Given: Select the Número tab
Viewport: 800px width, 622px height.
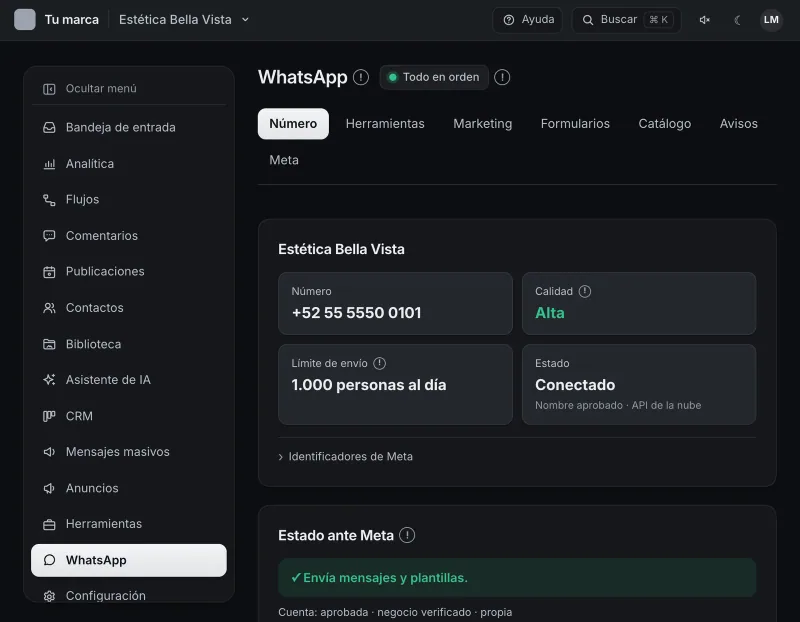Looking at the screenshot, I should coord(293,123).
